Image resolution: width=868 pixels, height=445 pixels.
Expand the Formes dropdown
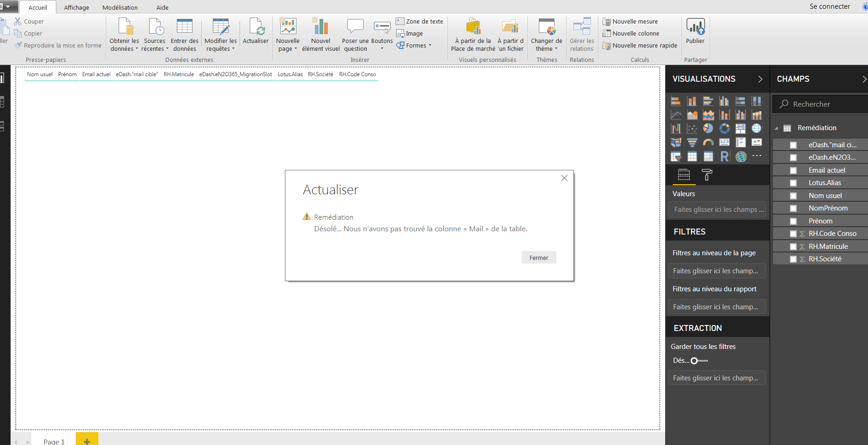coord(430,45)
